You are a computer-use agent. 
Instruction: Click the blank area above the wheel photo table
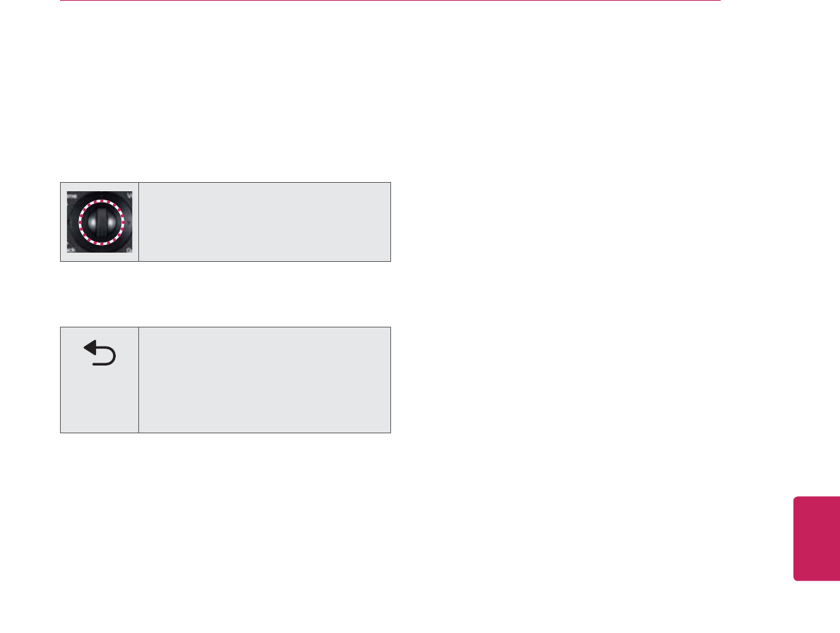(224, 106)
